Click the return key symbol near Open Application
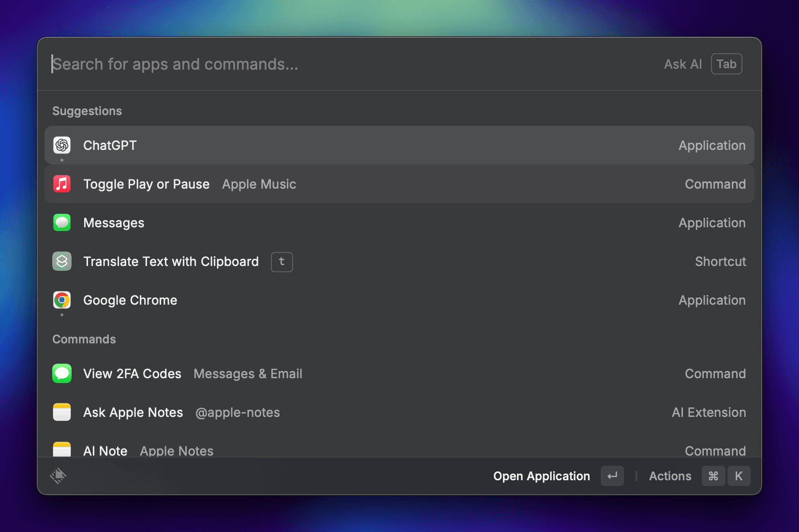This screenshot has height=532, width=799. click(x=612, y=476)
